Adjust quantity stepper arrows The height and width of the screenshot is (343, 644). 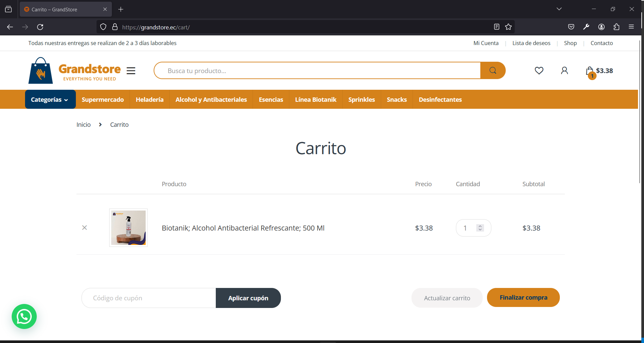tap(480, 228)
